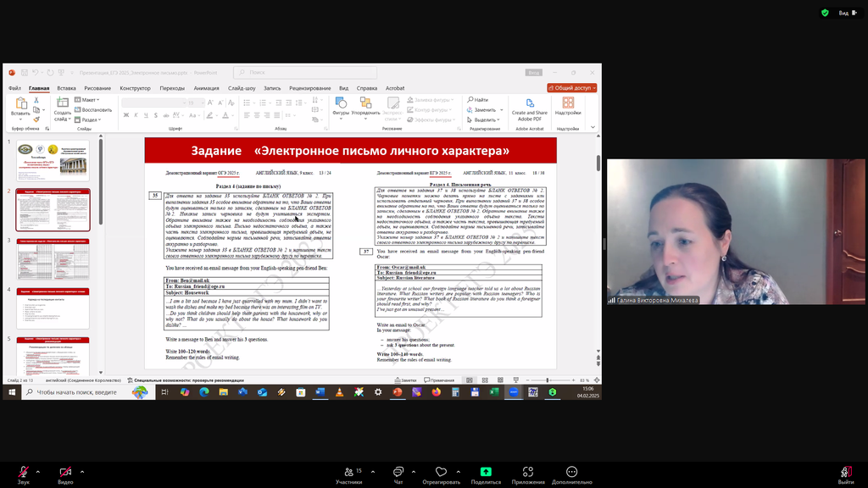Open the Слайд-шоу ribbon tab

pos(242,88)
